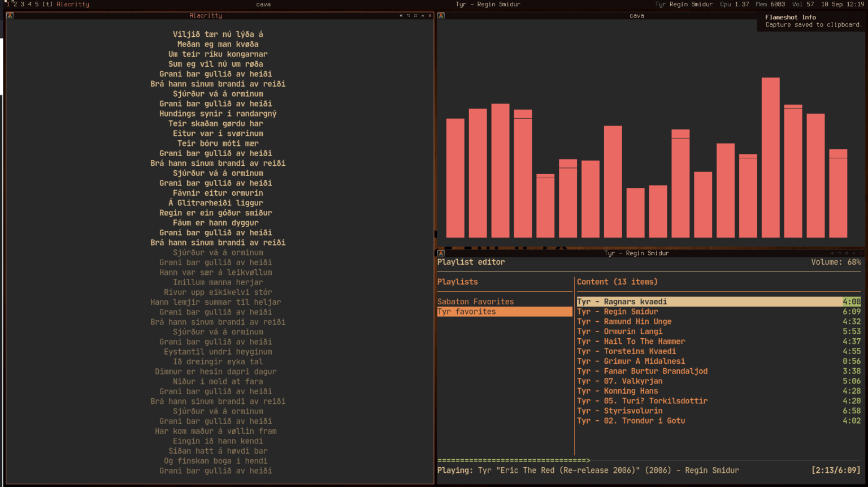Click the Cpu 1.37 status indicator

(734, 4)
